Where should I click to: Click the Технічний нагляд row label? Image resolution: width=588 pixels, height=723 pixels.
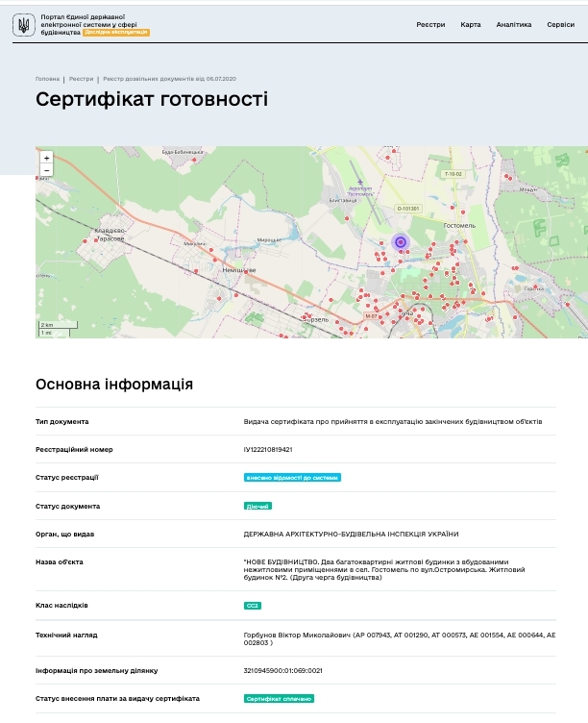66,635
